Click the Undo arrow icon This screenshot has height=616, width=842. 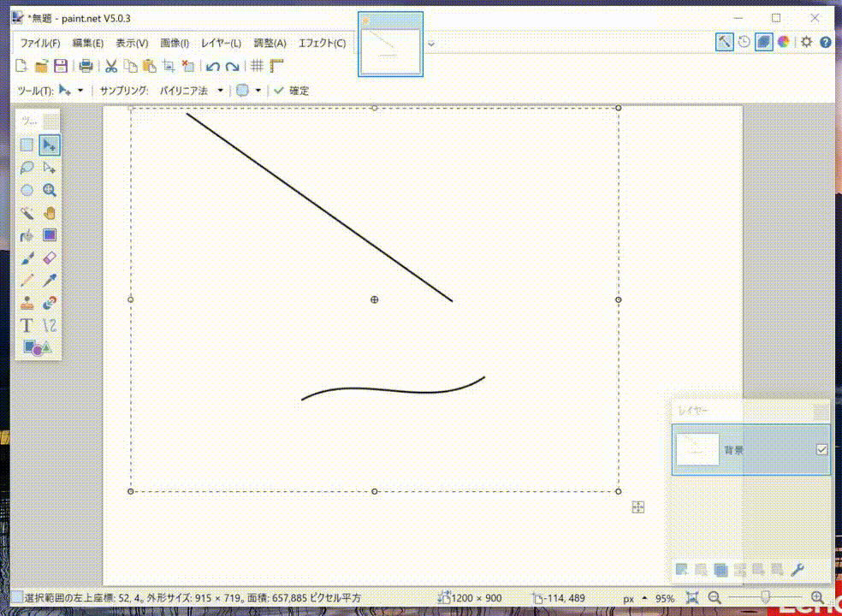pos(213,67)
